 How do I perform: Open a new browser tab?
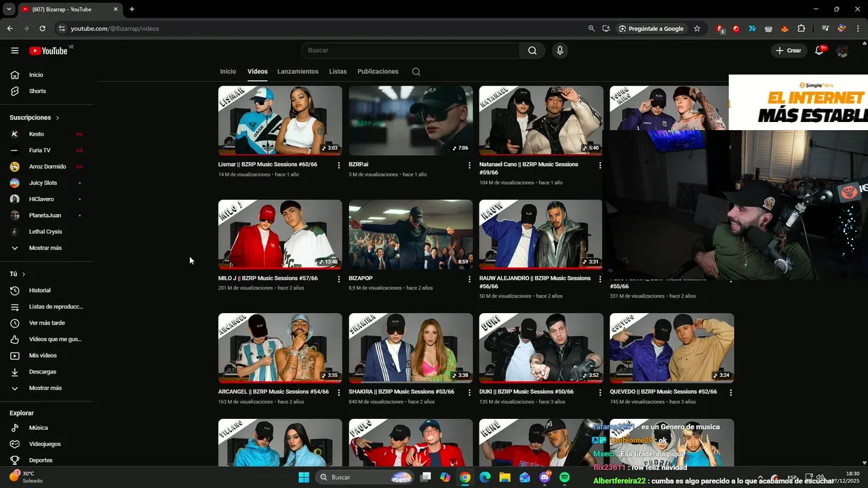coord(132,9)
